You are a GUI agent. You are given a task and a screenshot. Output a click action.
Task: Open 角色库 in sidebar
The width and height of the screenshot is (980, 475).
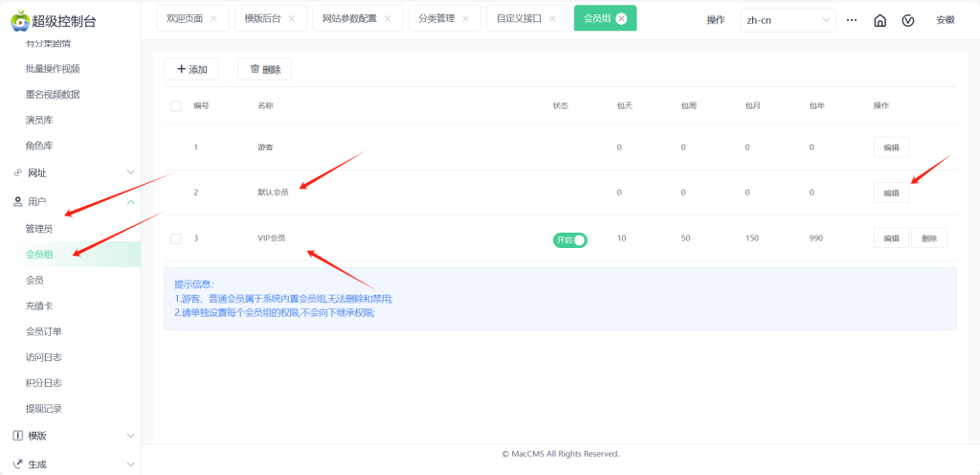point(38,146)
